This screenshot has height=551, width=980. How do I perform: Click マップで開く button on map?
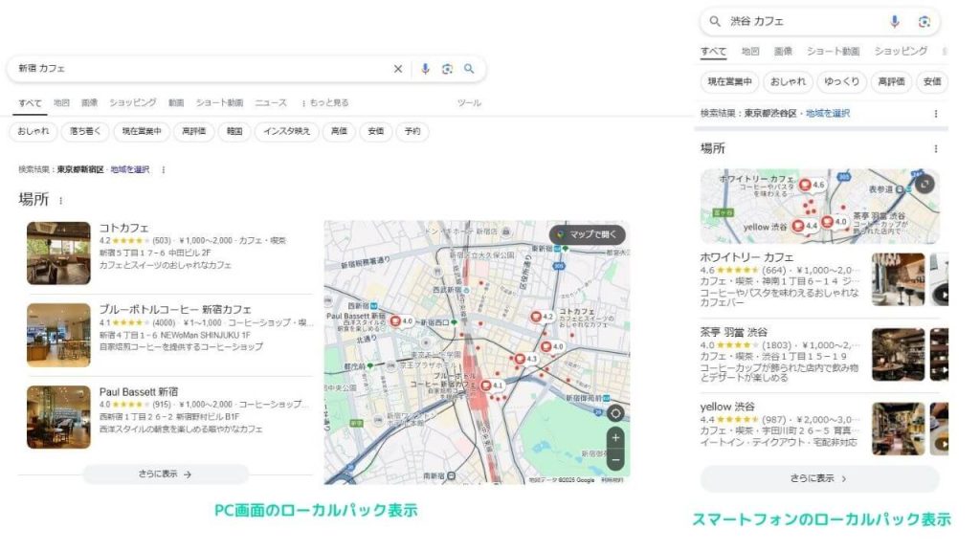587,235
